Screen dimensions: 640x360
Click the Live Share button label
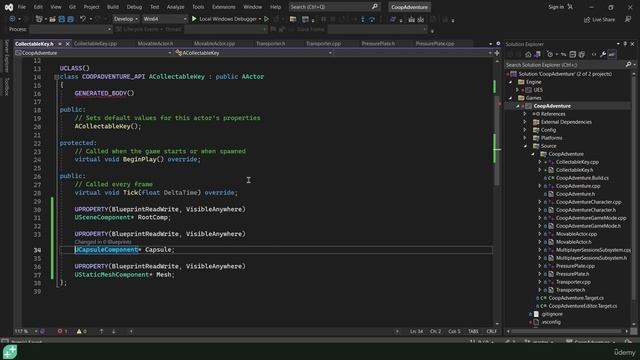tap(603, 20)
